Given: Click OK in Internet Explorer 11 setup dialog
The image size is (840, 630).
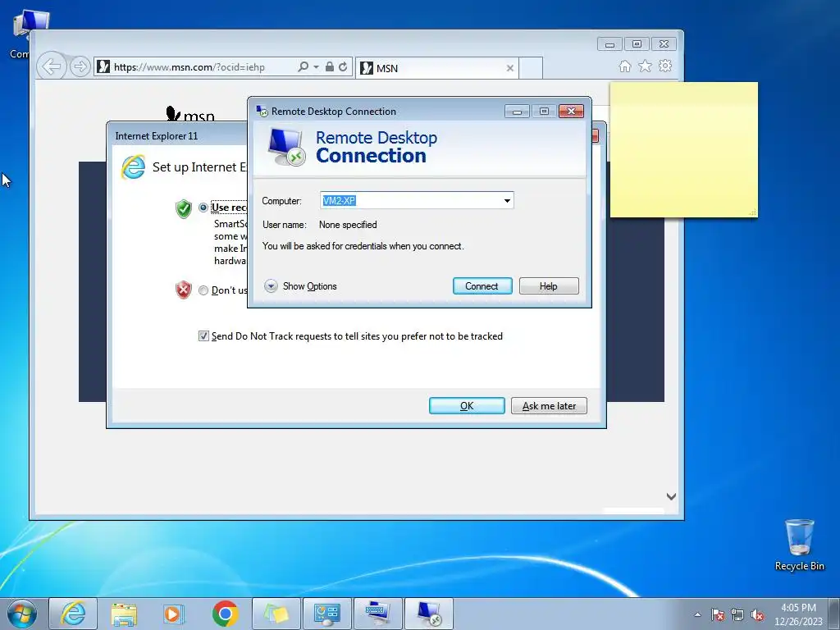Looking at the screenshot, I should point(467,406).
